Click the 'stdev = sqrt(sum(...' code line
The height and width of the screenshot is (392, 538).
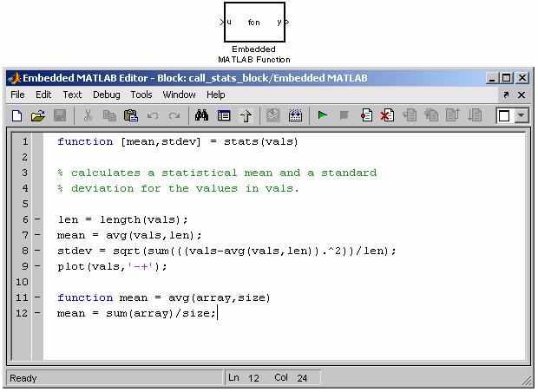point(226,251)
